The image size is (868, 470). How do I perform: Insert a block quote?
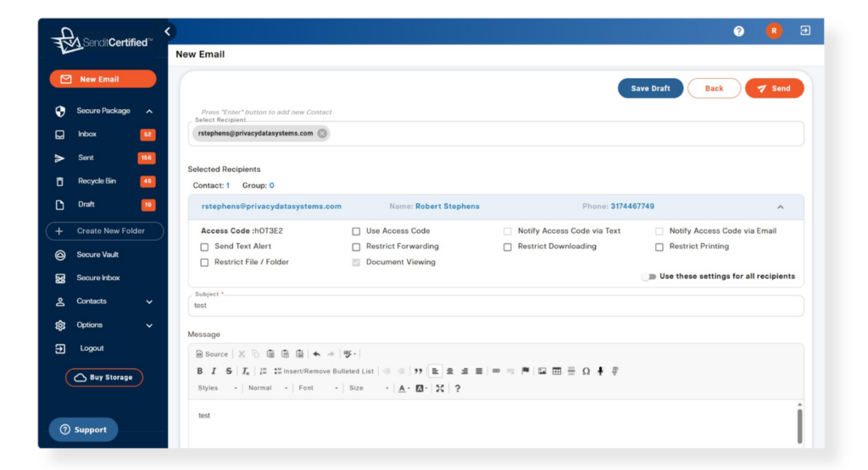point(418,371)
